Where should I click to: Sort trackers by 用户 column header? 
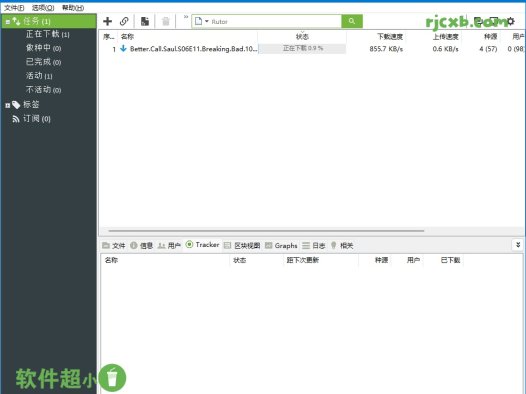pos(413,260)
